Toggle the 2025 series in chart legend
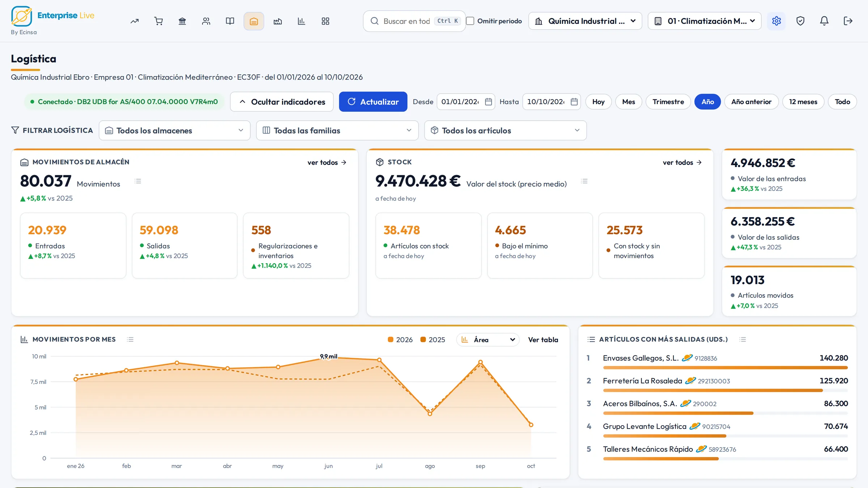Viewport: 868px width, 488px height. coord(433,340)
